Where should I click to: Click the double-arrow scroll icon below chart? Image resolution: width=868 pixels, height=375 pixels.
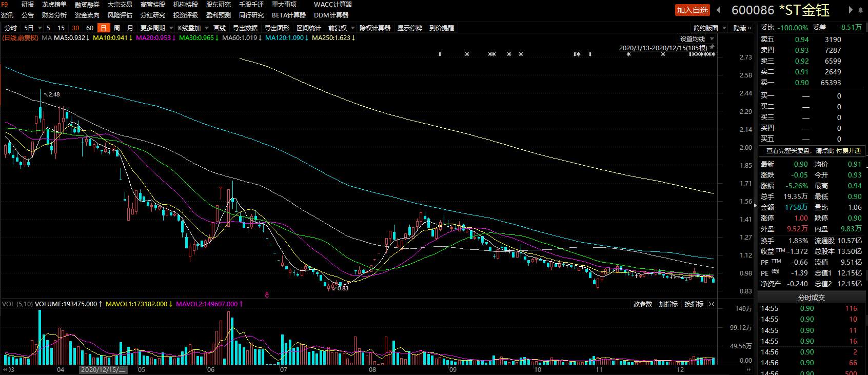[749, 370]
